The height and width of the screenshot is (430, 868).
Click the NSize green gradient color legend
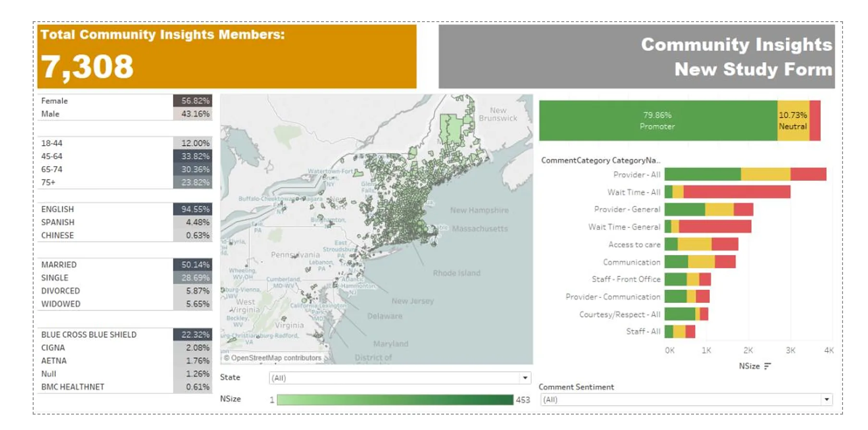[x=395, y=399]
